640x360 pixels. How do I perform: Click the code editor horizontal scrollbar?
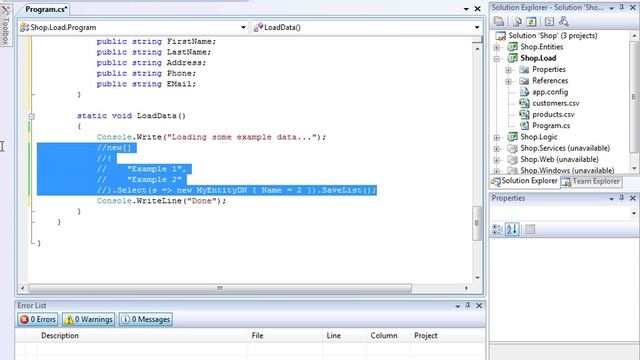tap(220, 288)
